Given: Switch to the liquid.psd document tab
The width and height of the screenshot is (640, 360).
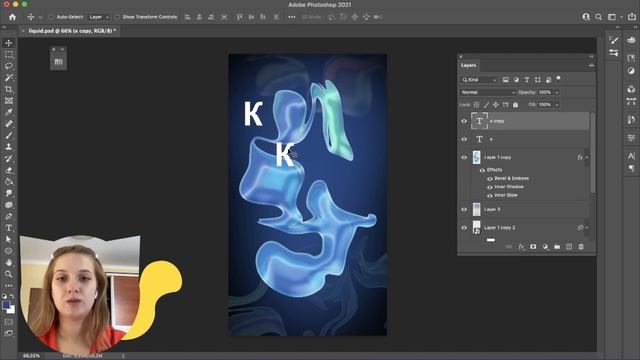Looking at the screenshot, I should [x=72, y=31].
